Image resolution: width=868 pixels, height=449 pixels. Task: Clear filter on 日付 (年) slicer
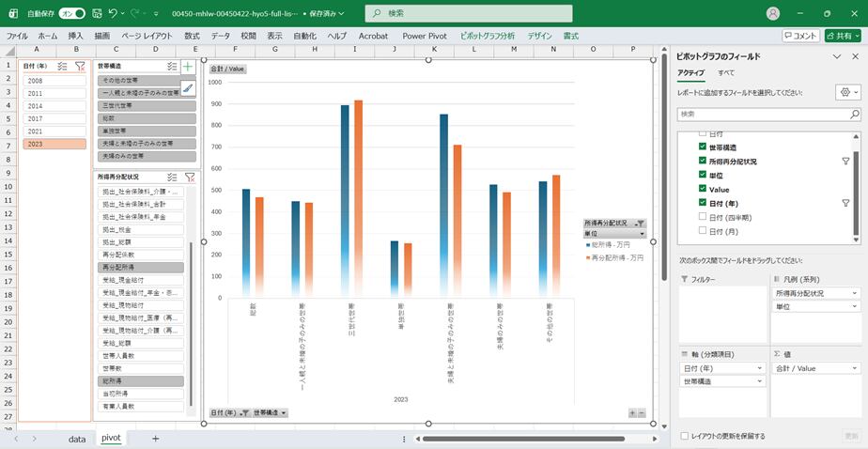(80, 67)
